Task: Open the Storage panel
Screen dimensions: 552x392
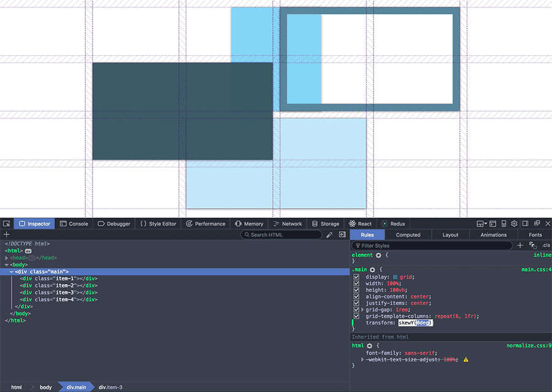Action: [326, 224]
